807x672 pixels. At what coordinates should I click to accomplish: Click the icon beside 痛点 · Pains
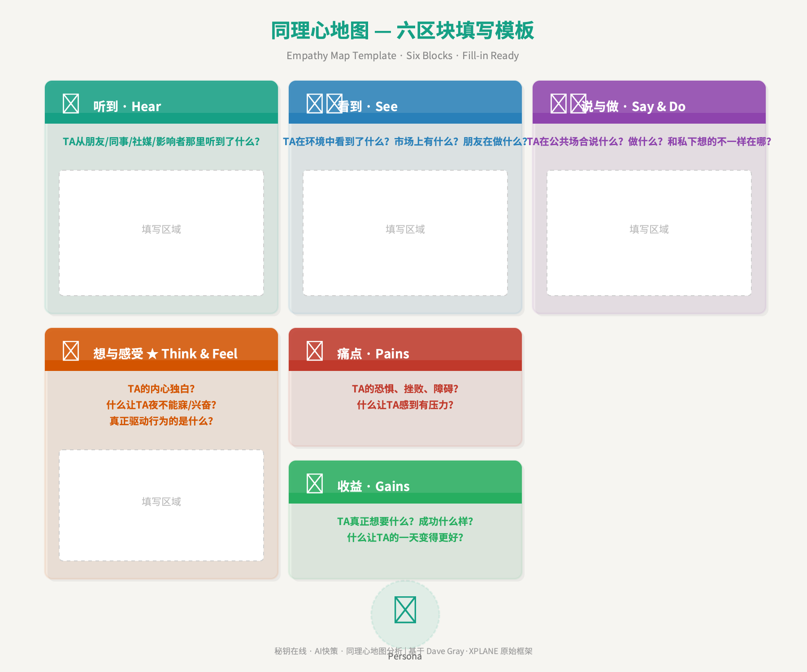point(315,351)
